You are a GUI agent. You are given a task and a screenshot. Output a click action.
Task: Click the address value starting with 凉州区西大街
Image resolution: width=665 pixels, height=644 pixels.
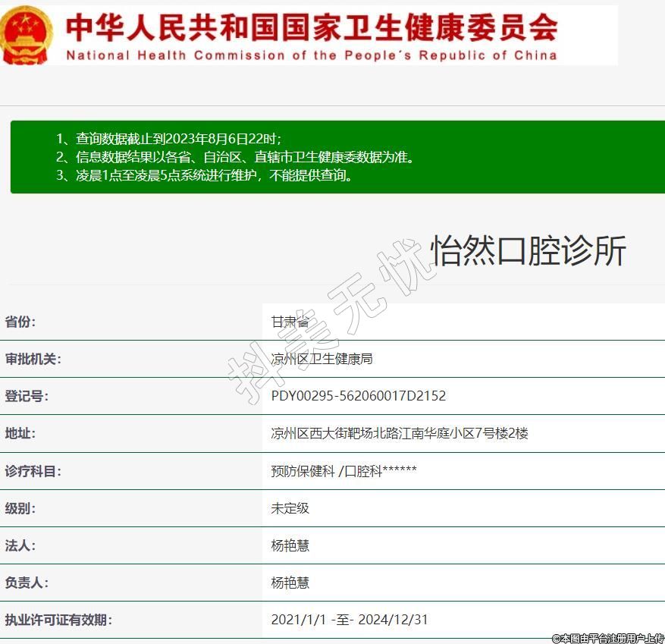[x=399, y=433]
